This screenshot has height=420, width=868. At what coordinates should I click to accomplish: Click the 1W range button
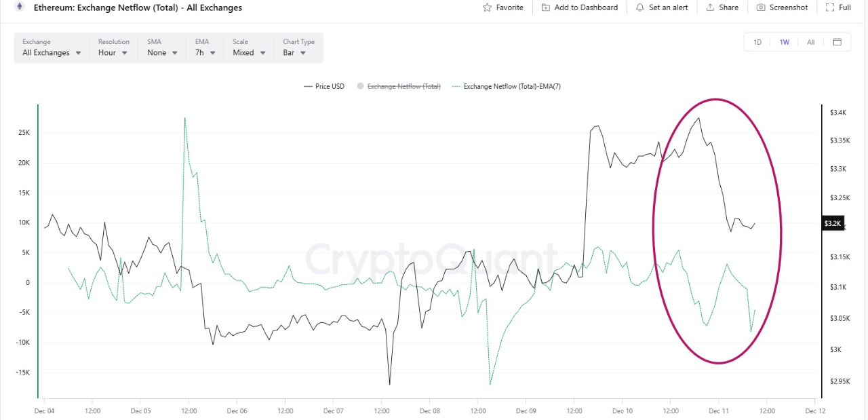click(x=784, y=41)
